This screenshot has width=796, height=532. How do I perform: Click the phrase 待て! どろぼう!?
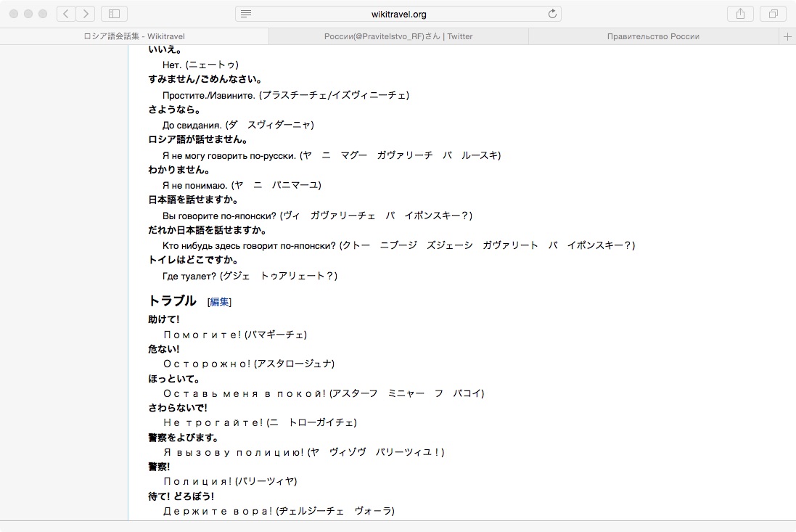click(181, 496)
